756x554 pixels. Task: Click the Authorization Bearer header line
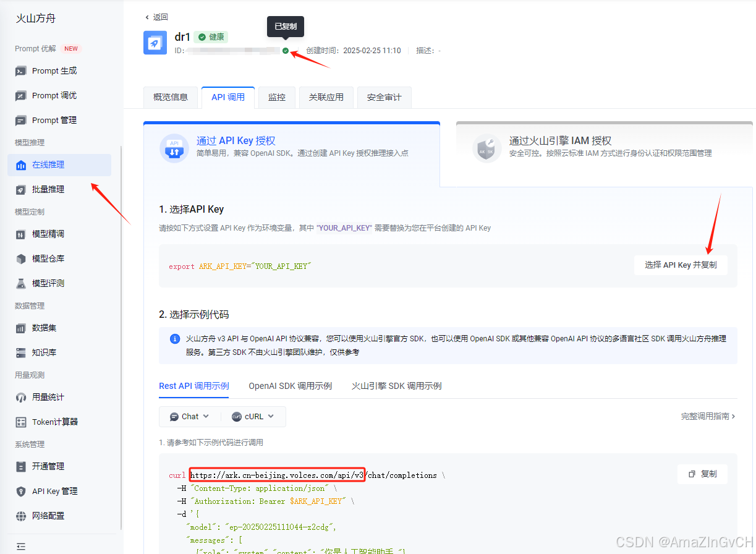(266, 501)
